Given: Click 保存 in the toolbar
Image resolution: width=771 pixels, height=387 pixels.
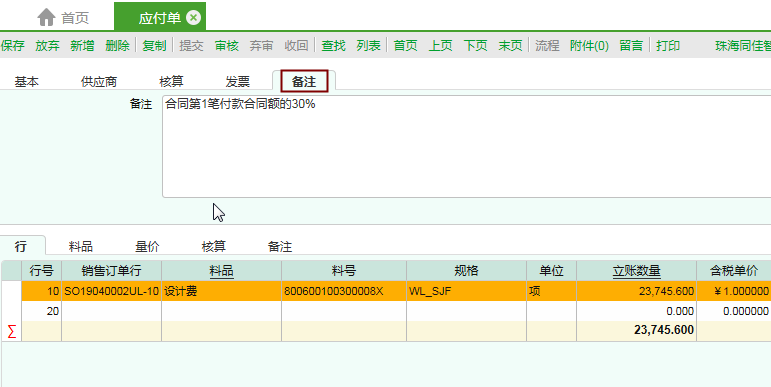Looking at the screenshot, I should (13, 46).
